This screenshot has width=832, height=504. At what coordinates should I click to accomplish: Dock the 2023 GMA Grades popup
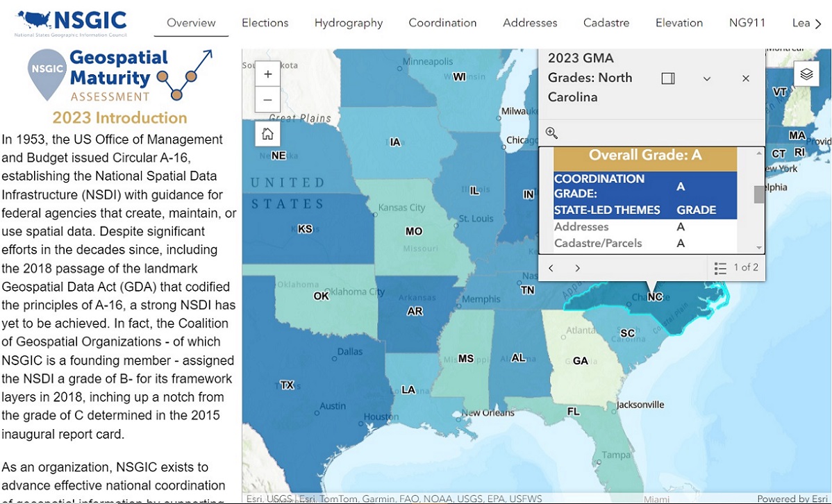point(667,78)
